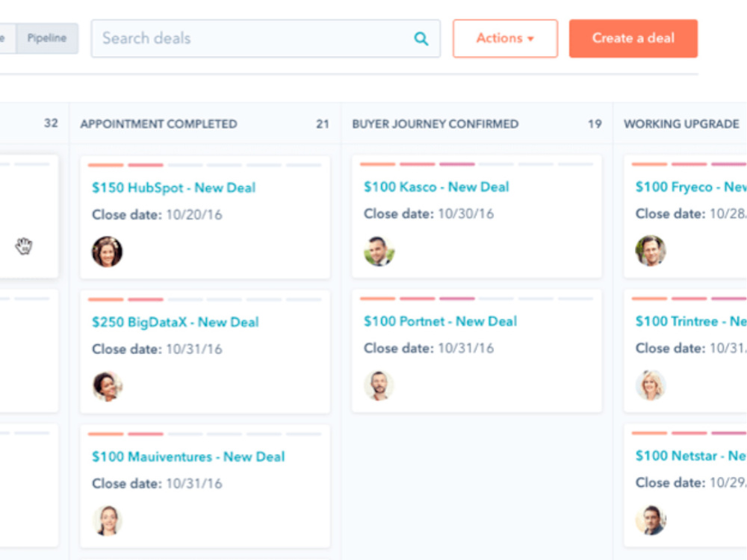Switch to the Pipeline view tab
The width and height of the screenshot is (747, 560).
46,38
